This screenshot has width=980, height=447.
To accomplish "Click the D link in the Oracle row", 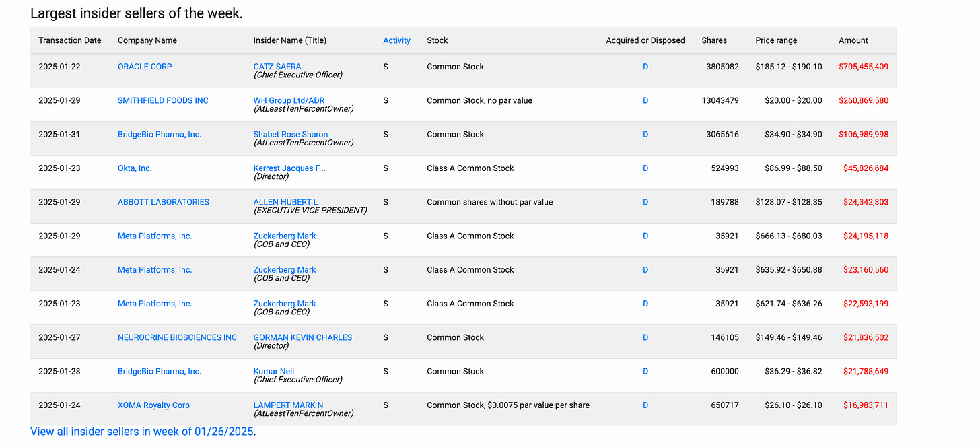I will pyautogui.click(x=645, y=67).
